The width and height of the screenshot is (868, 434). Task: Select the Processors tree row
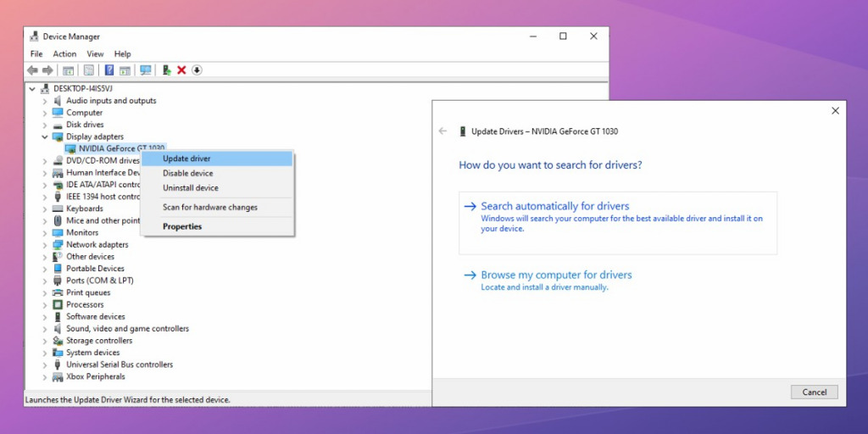tap(85, 304)
